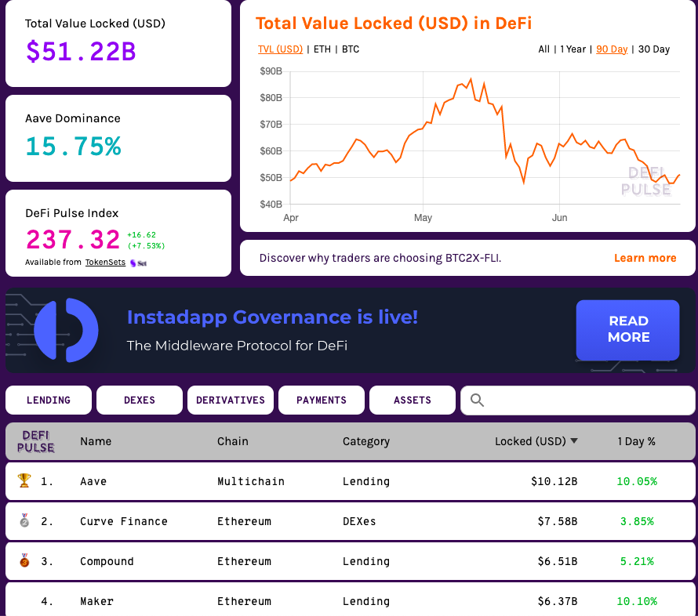Viewport: 698px width, 616px height.
Task: Open the TokenSets link
Action: pyautogui.click(x=104, y=263)
